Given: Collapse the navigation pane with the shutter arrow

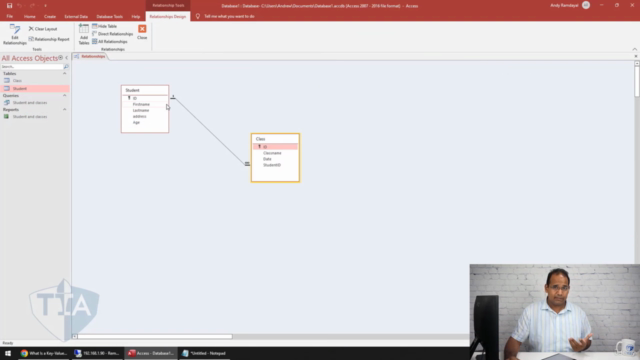Looking at the screenshot, I should click(x=67, y=58).
